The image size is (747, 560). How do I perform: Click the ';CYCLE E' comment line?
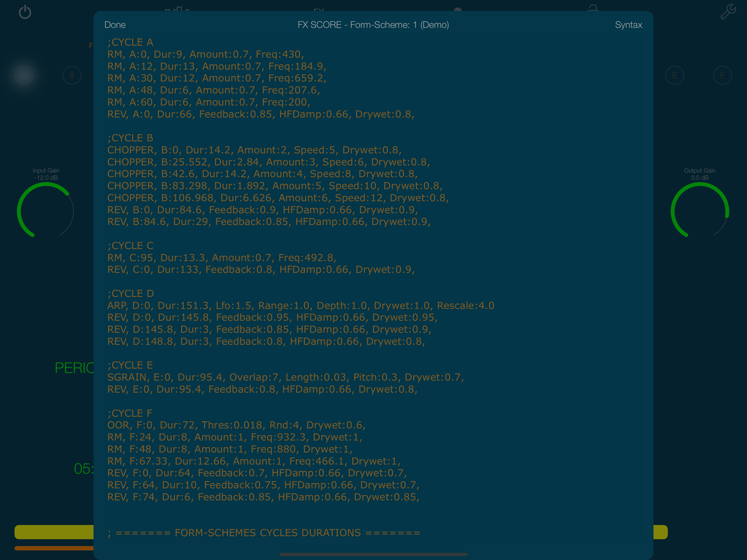point(130,365)
